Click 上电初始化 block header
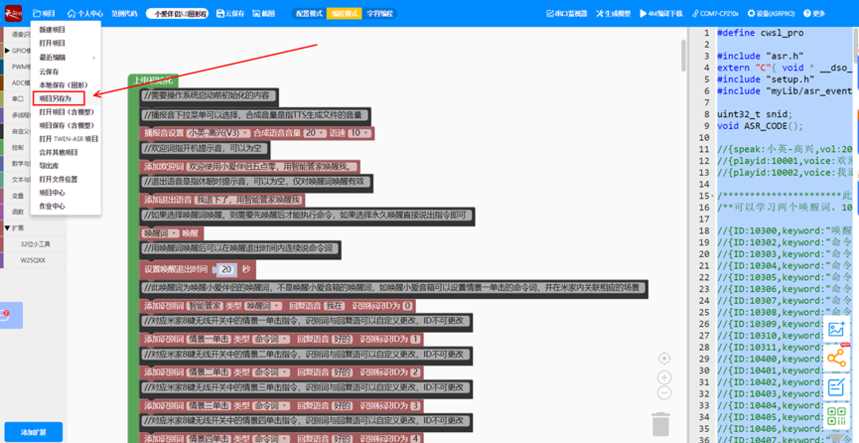859x443 pixels. click(x=153, y=80)
